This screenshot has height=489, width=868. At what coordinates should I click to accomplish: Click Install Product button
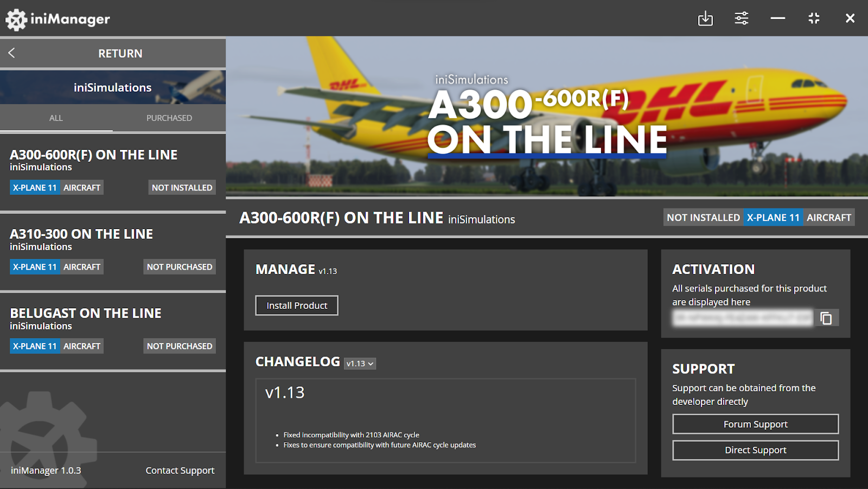coord(297,306)
